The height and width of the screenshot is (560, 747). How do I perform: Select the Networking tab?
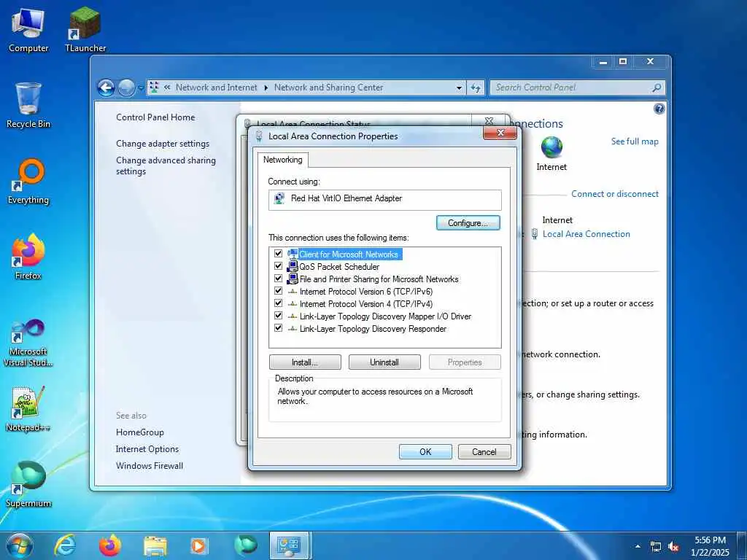[x=282, y=160]
